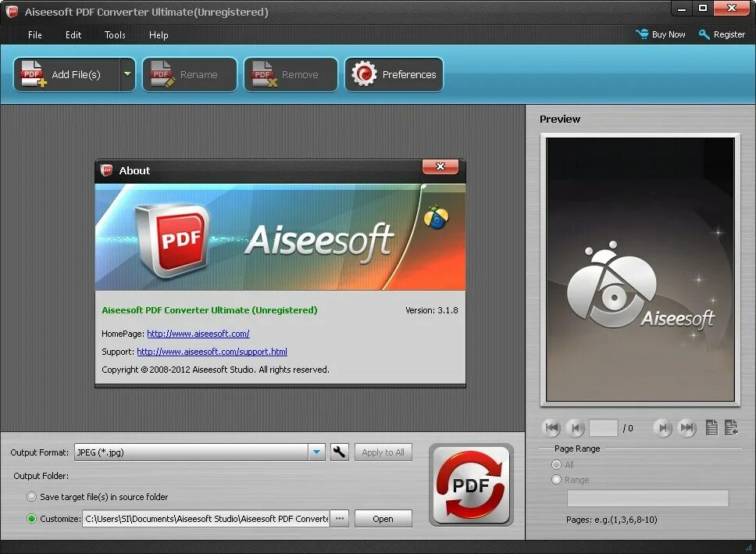Select the Range page radio
The image size is (756, 554).
point(556,480)
